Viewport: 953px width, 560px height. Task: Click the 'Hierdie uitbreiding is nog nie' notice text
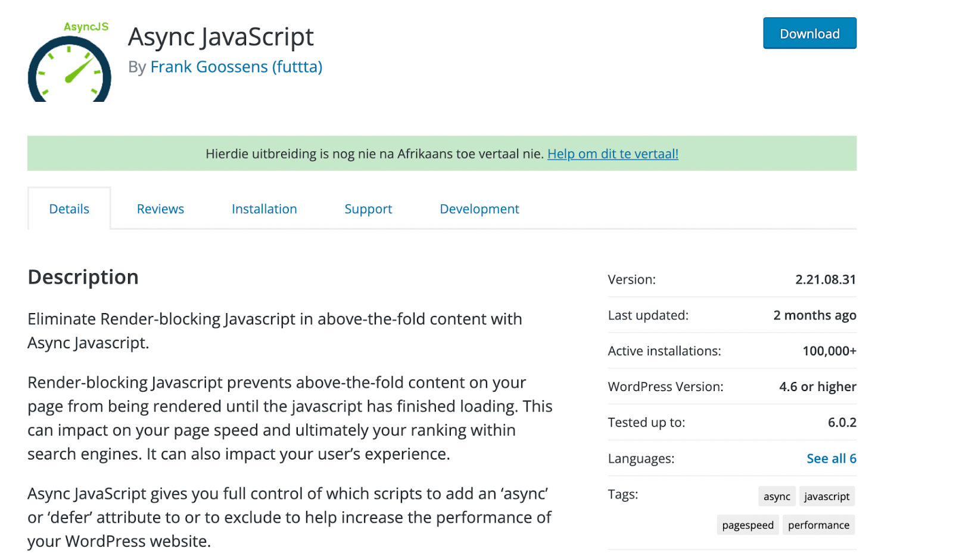point(375,154)
